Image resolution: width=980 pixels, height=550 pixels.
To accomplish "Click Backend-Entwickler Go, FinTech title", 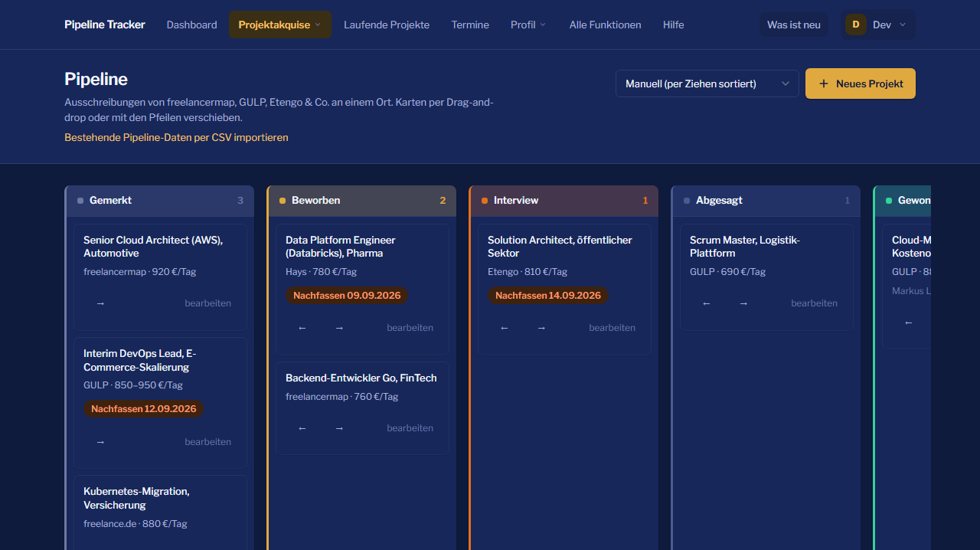I will (x=361, y=378).
